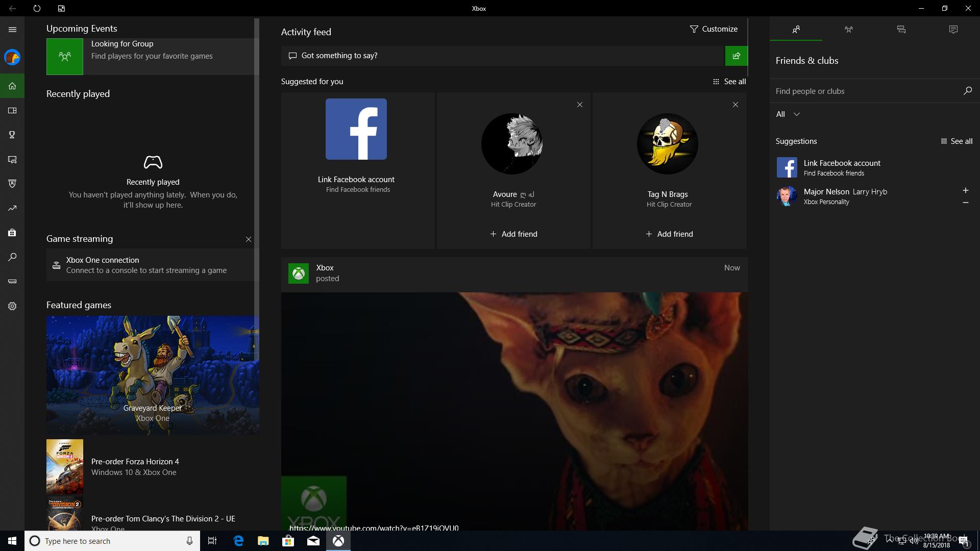Click Cortana microphone icon
980x551 pixels.
pos(189,541)
